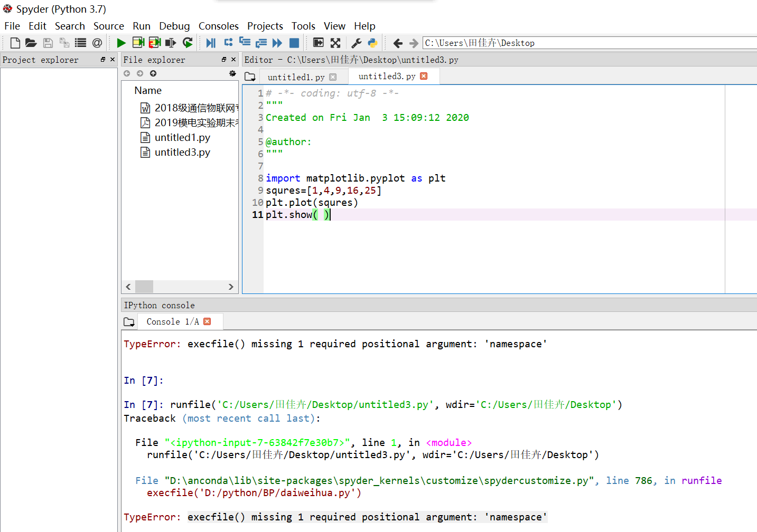The width and height of the screenshot is (757, 532).
Task: Click the @ symbol finder icon
Action: [97, 43]
